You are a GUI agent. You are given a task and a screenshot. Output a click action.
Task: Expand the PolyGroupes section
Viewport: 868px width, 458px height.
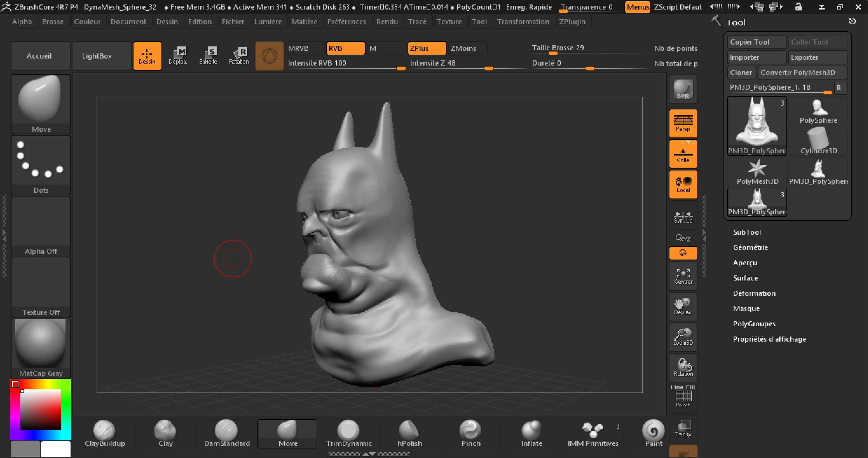pyautogui.click(x=754, y=324)
